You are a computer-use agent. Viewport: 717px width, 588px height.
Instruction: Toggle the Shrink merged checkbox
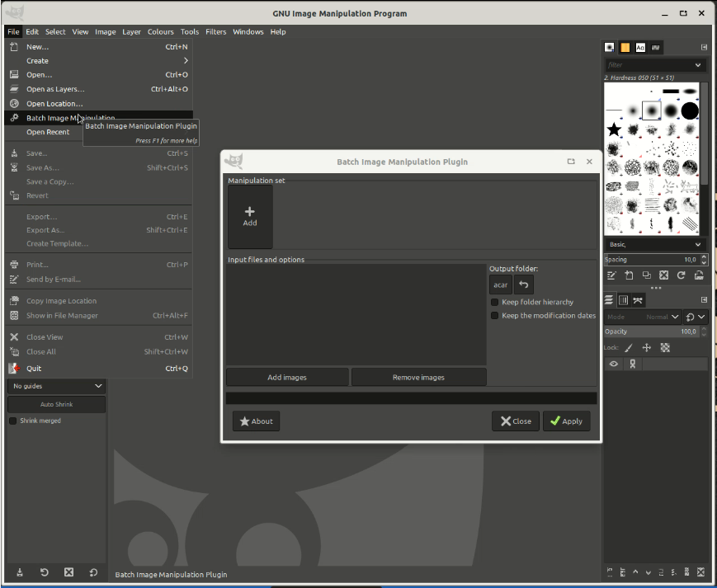12,421
